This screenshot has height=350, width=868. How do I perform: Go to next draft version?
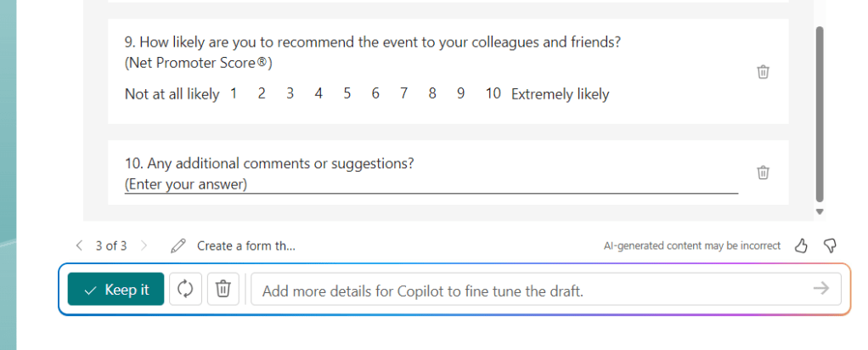144,246
